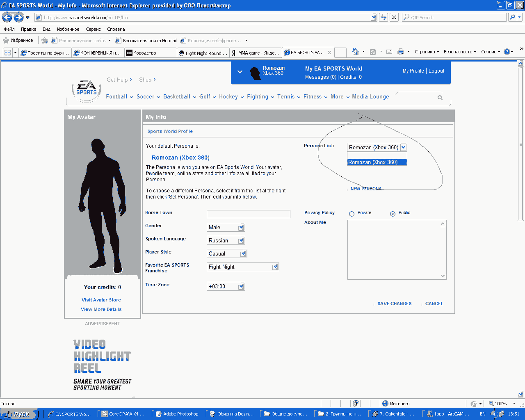The width and height of the screenshot is (525, 420).
Task: Open the Help question mark icon
Action: point(507,52)
